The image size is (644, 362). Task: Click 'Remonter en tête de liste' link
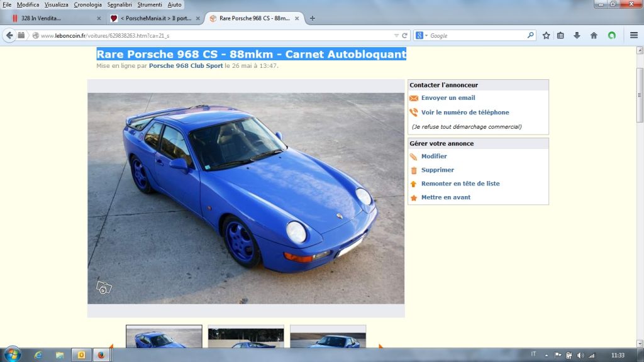(x=460, y=184)
